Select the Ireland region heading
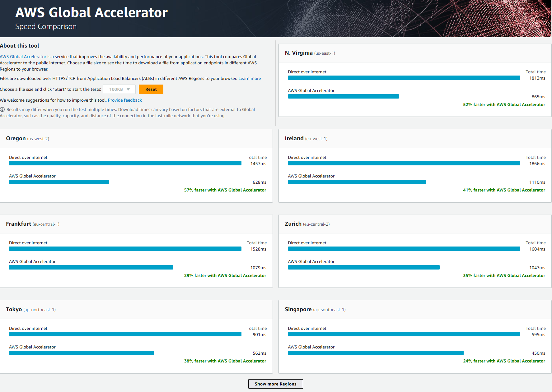552x392 pixels. tap(294, 138)
